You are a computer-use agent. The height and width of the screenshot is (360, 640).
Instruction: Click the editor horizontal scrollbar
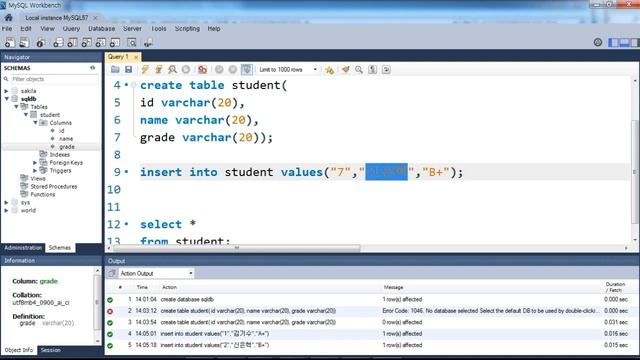pos(237,248)
